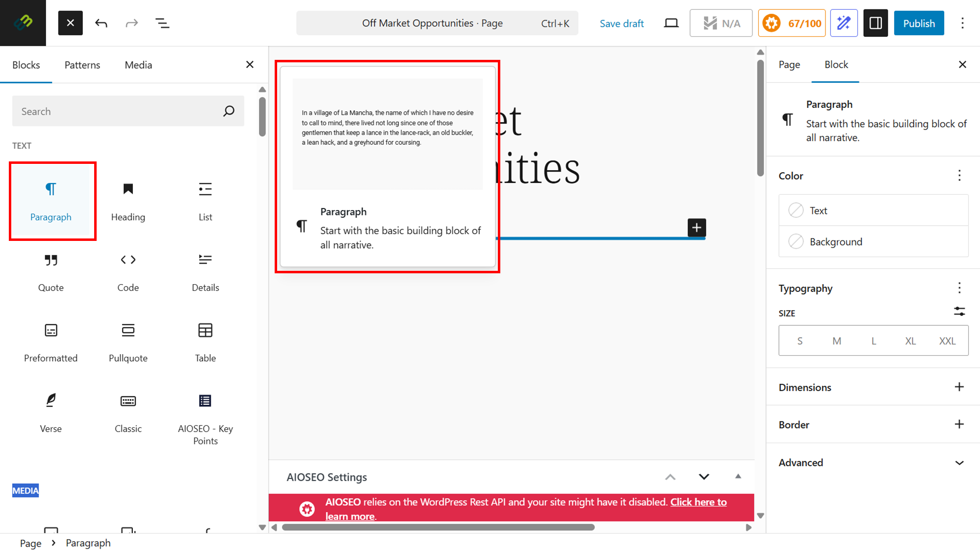Image resolution: width=980 pixels, height=551 pixels.
Task: Expand Border options
Action: point(959,424)
